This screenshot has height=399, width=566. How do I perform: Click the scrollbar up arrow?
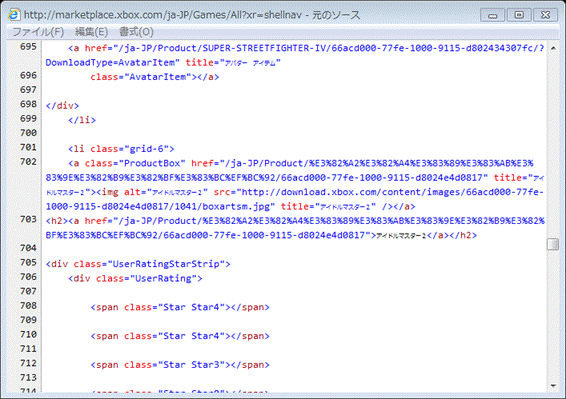tap(553, 48)
